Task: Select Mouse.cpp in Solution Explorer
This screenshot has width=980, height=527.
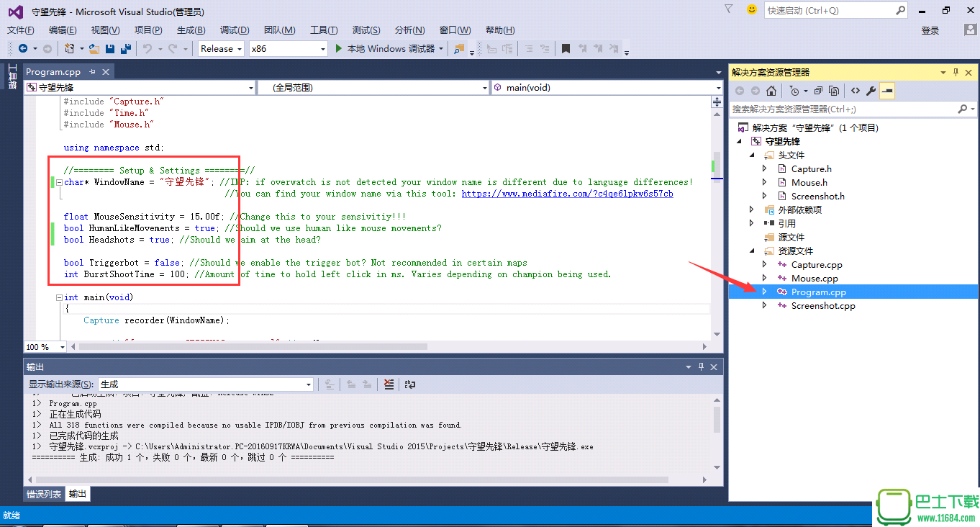Action: click(x=815, y=278)
